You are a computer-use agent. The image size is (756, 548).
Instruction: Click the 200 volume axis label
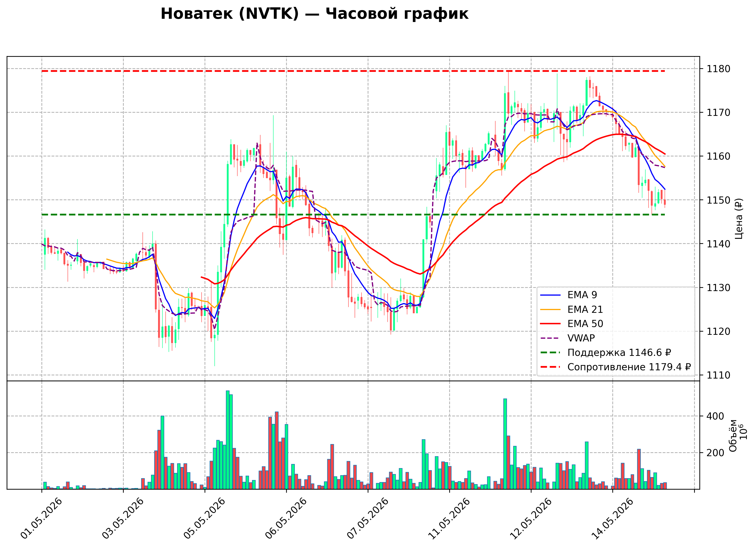click(715, 453)
